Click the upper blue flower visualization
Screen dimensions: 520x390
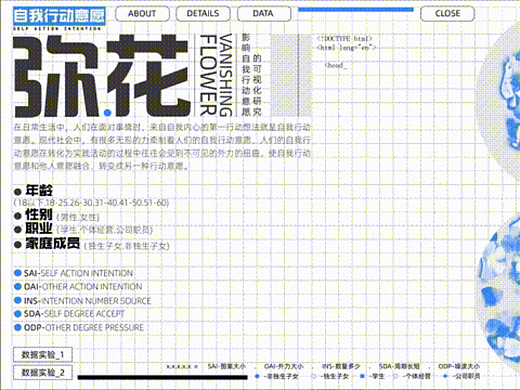tap(498, 100)
